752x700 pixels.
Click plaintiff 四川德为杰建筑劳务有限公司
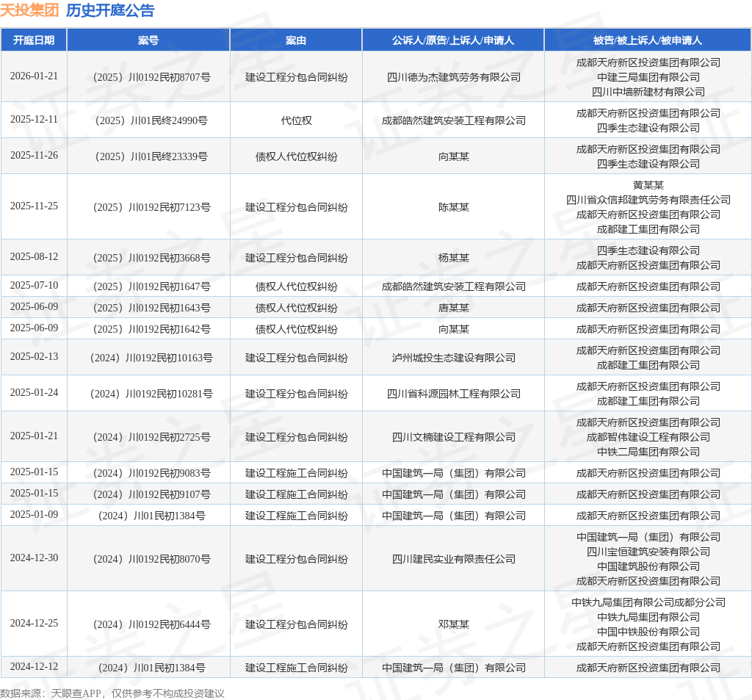coord(454,77)
